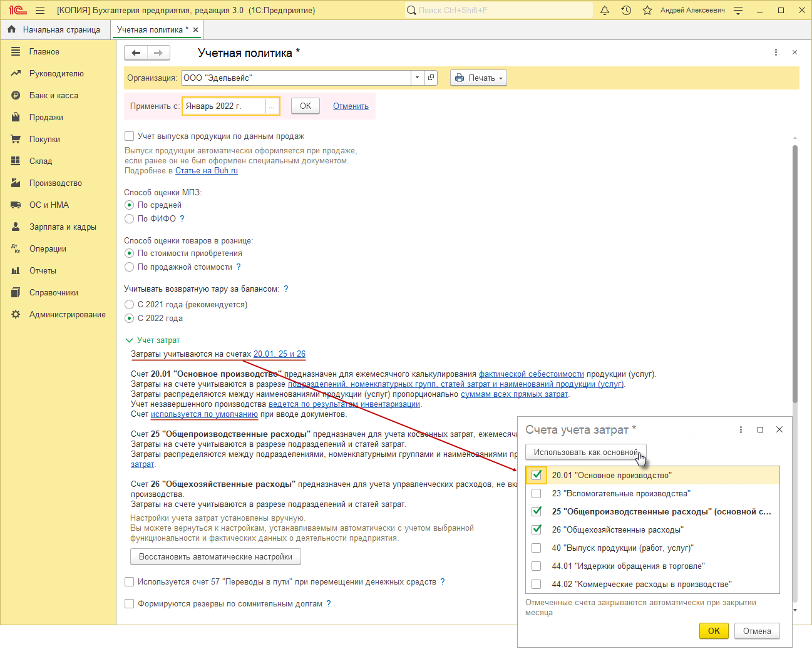Click the Отменить link

click(x=351, y=106)
